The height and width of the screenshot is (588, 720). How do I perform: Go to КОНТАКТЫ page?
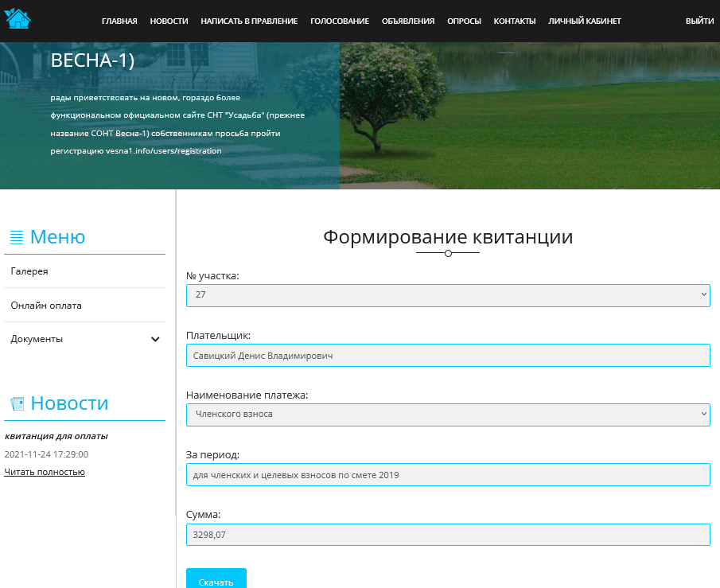[515, 21]
